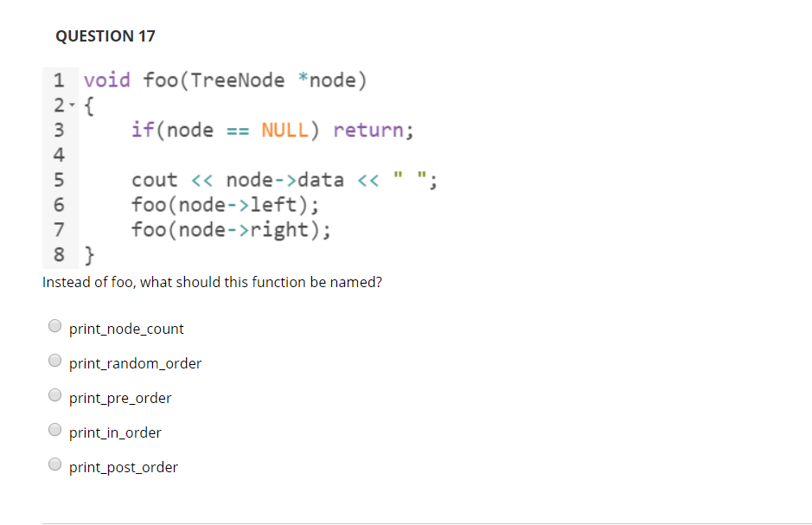The image size is (812, 525).
Task: Click the QUESTION 17 heading
Action: (x=105, y=35)
